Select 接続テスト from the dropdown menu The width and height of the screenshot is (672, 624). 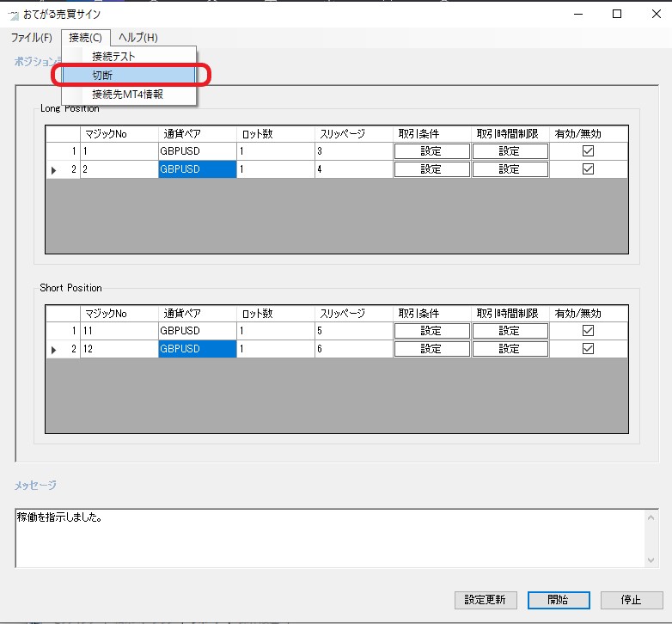(x=114, y=57)
